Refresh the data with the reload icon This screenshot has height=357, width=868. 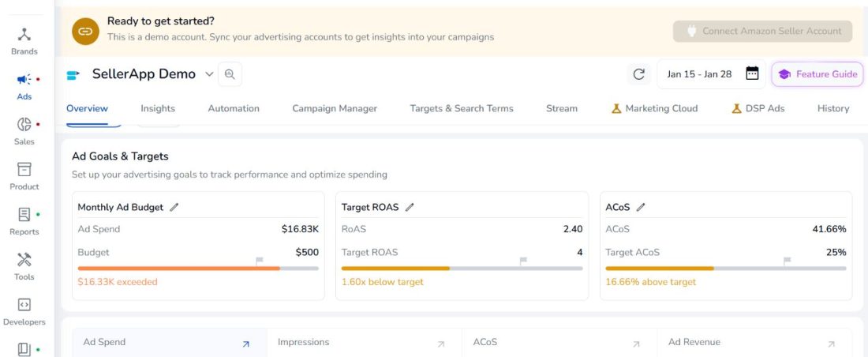tap(639, 74)
